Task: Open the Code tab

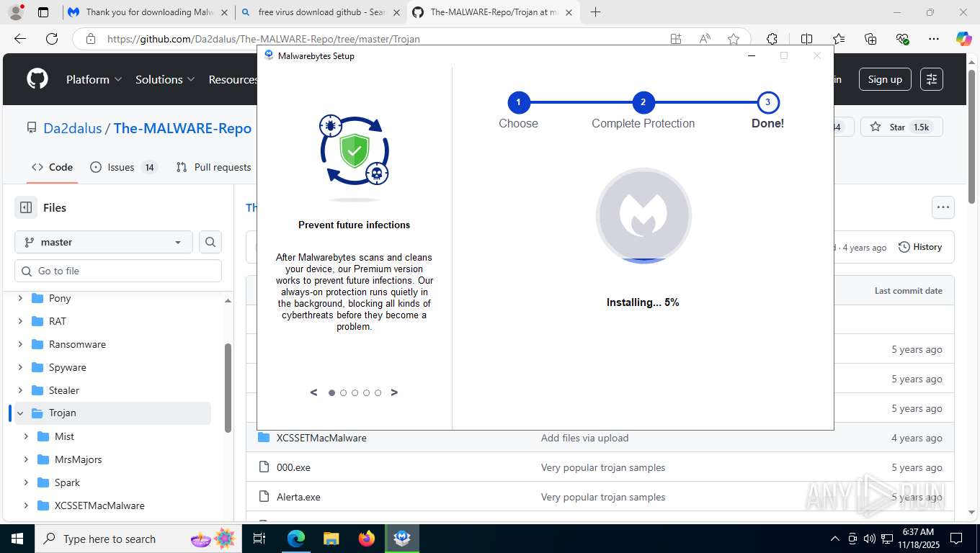Action: [52, 167]
